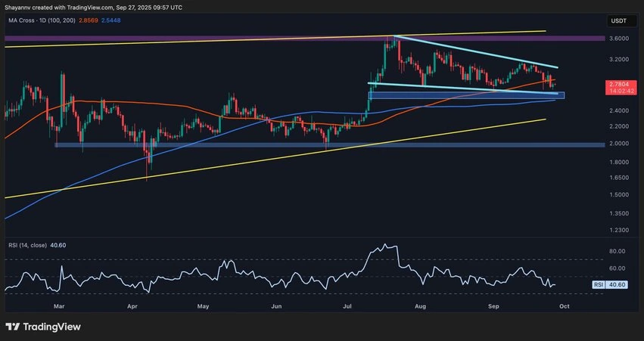Click the Jul label on time axis
This screenshot has width=644, height=341.
347,307
